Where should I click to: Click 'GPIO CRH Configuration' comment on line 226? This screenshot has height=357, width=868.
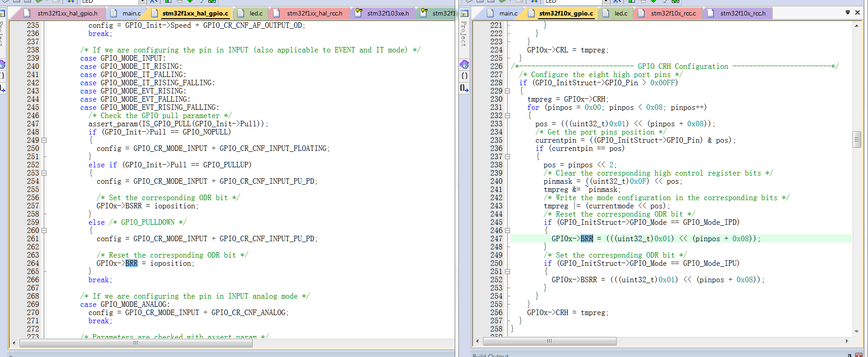tap(683, 67)
